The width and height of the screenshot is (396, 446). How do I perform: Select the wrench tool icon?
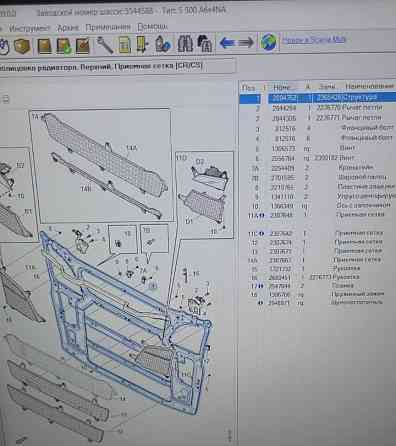tap(105, 45)
